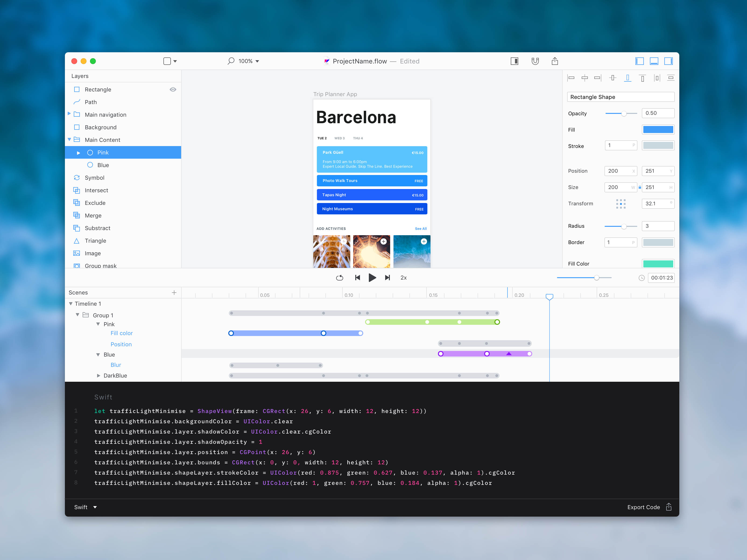Viewport: 747px width, 560px height.
Task: Click the Opacity slider
Action: point(621,113)
